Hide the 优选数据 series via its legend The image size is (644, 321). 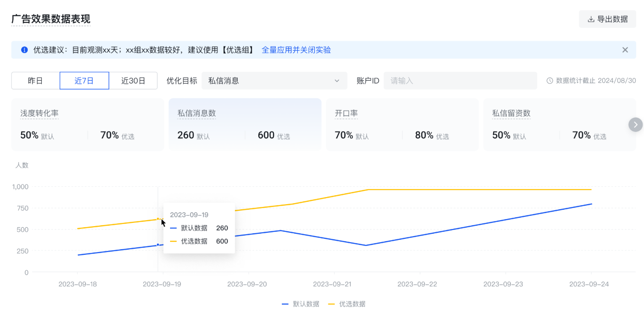pyautogui.click(x=347, y=304)
